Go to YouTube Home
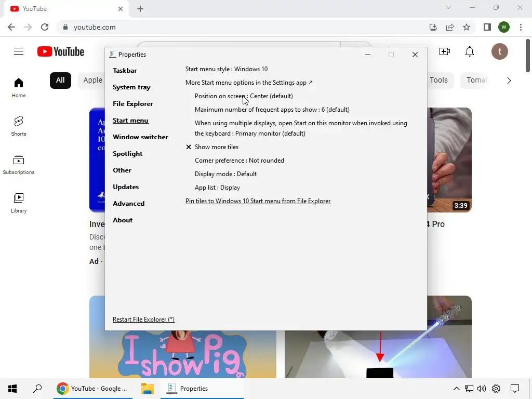 (19, 88)
